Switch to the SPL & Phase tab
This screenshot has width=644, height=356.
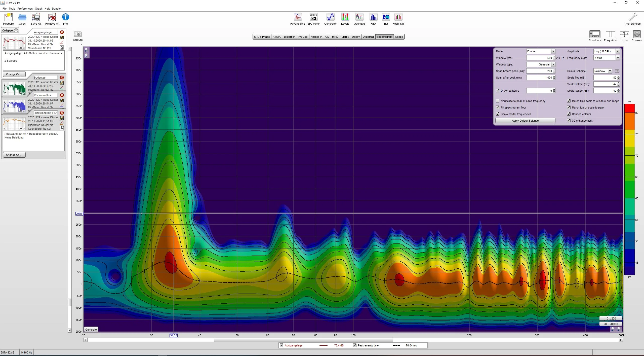[262, 37]
